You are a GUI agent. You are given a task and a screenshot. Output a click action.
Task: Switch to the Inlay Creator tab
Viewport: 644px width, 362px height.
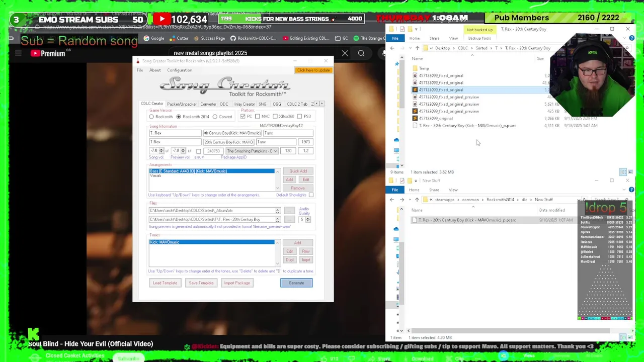coord(245,104)
